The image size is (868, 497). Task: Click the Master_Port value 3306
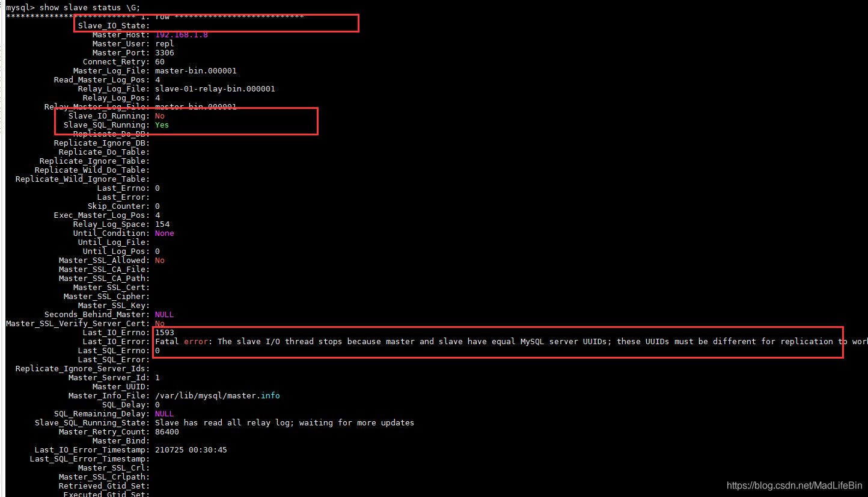[164, 53]
